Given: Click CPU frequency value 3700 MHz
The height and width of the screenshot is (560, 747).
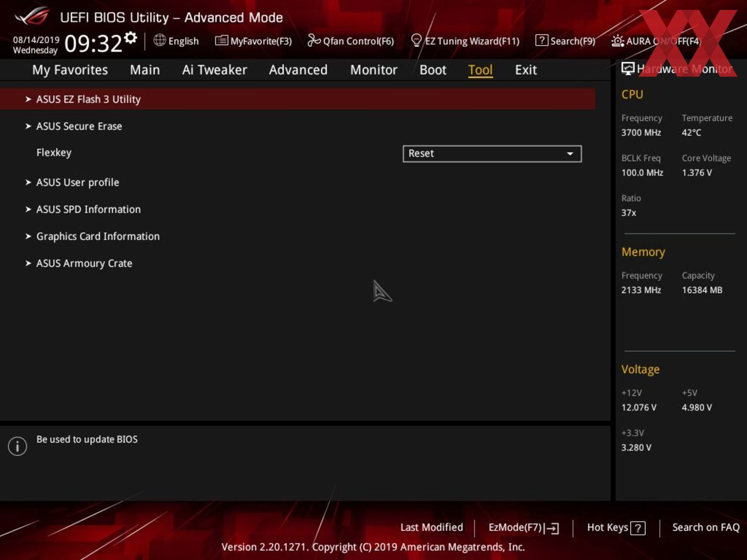Looking at the screenshot, I should tap(641, 132).
